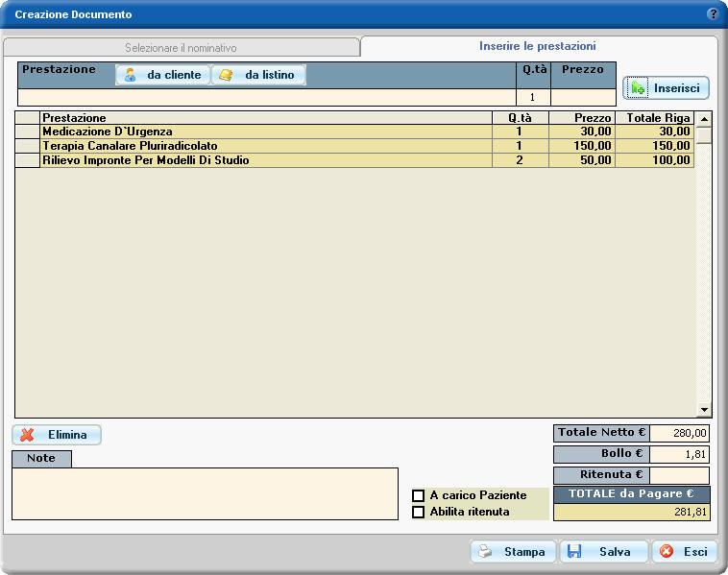Click the Note tab label
The height and width of the screenshot is (575, 728).
point(41,459)
